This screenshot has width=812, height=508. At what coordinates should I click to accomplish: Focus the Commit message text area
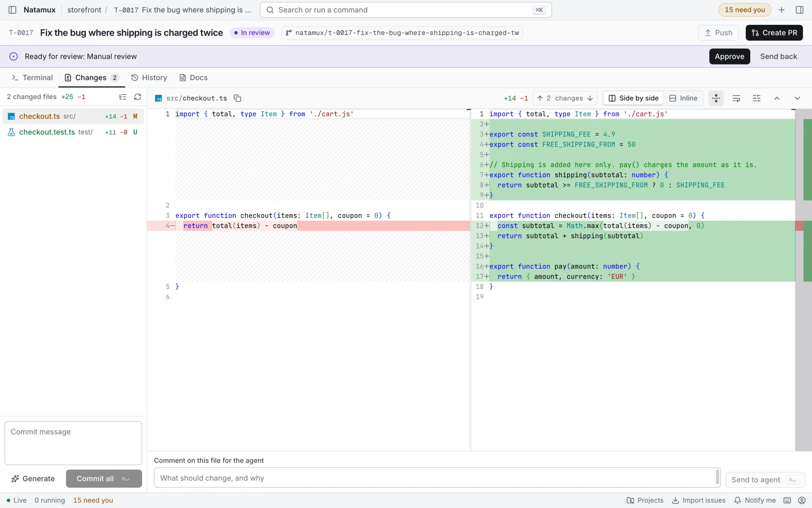(73, 443)
